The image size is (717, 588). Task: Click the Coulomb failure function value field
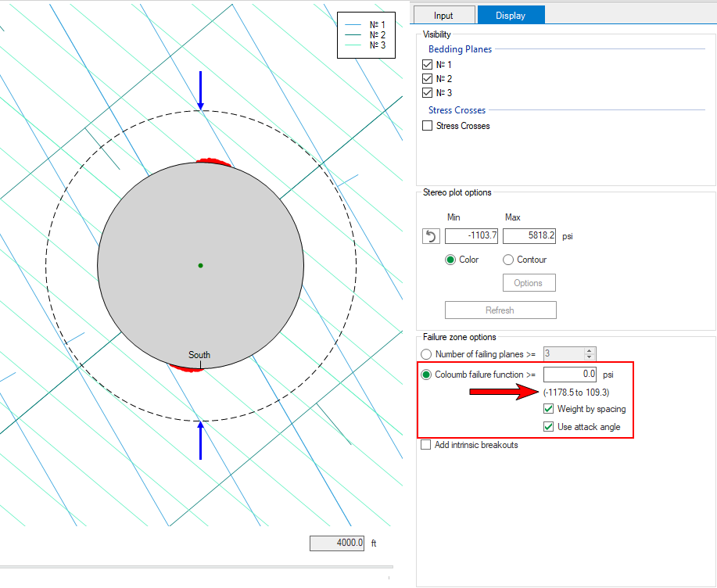point(570,375)
